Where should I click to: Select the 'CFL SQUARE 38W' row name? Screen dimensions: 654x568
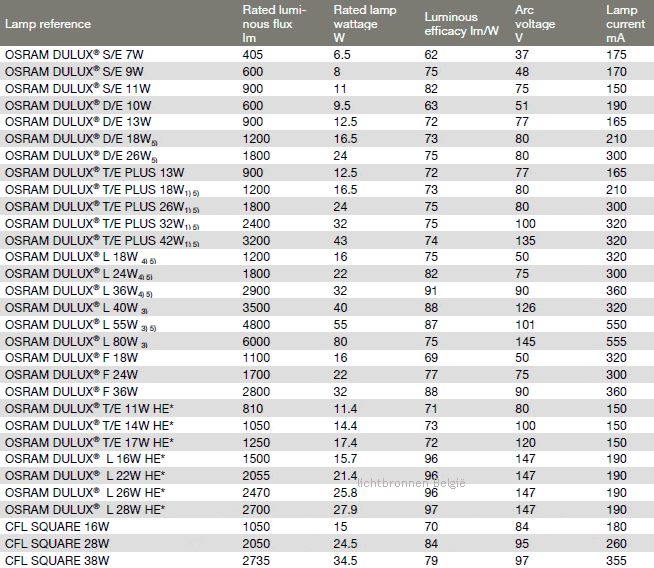[x=57, y=561]
